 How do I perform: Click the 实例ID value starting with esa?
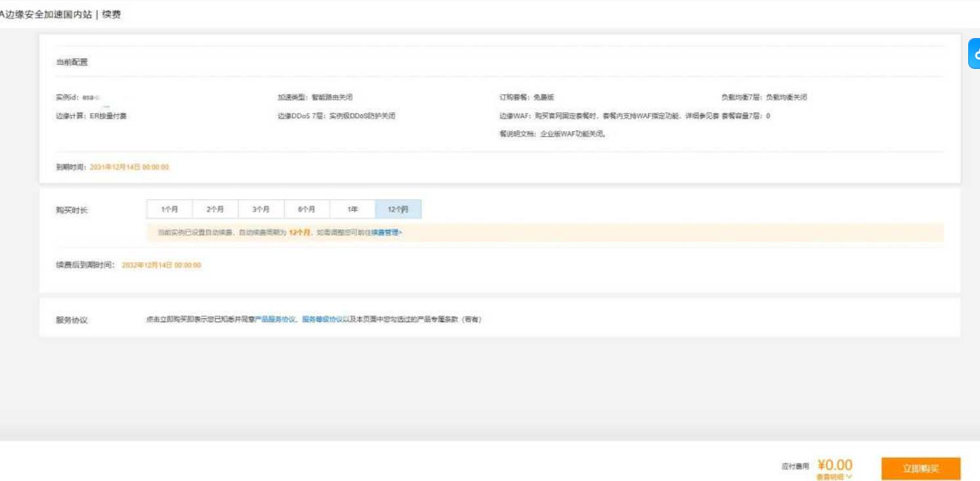91,97
